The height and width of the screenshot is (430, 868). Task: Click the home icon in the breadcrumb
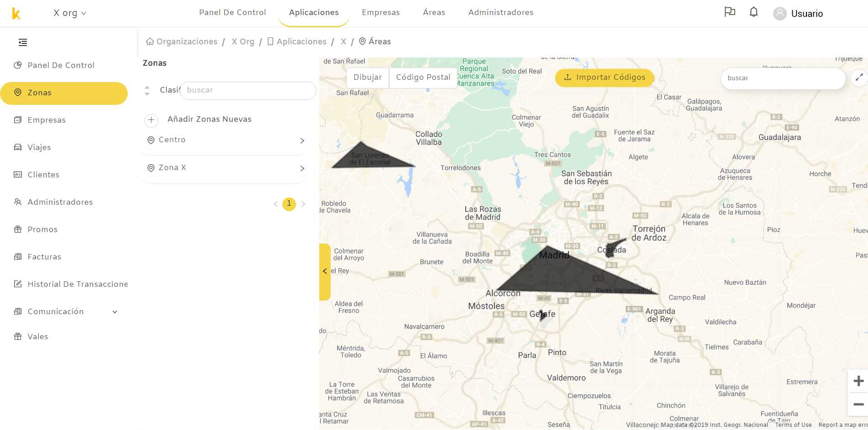point(150,41)
